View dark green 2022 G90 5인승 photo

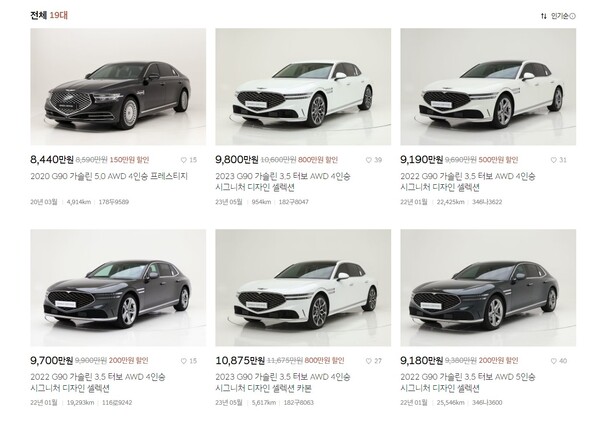click(488, 288)
